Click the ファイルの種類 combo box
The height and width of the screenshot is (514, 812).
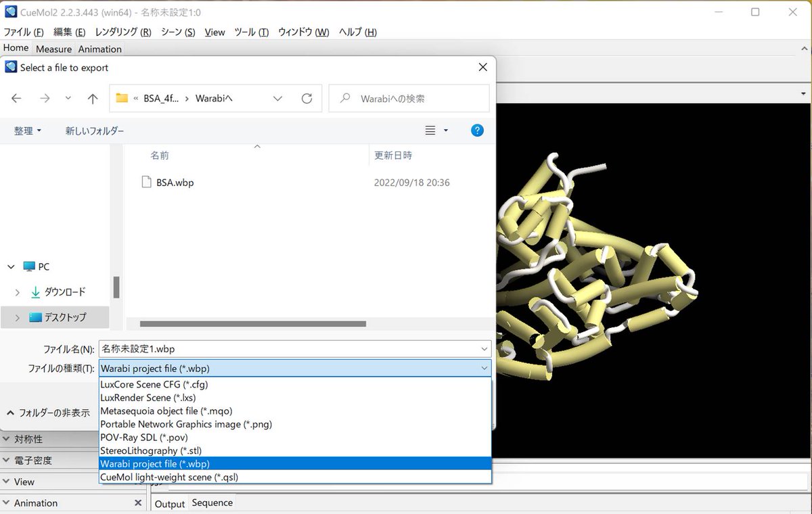point(295,369)
